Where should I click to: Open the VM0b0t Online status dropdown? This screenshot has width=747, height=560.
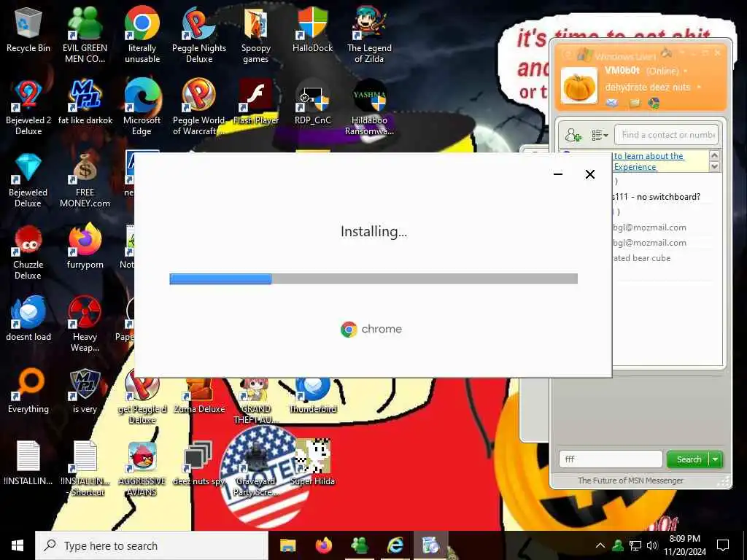[x=686, y=71]
